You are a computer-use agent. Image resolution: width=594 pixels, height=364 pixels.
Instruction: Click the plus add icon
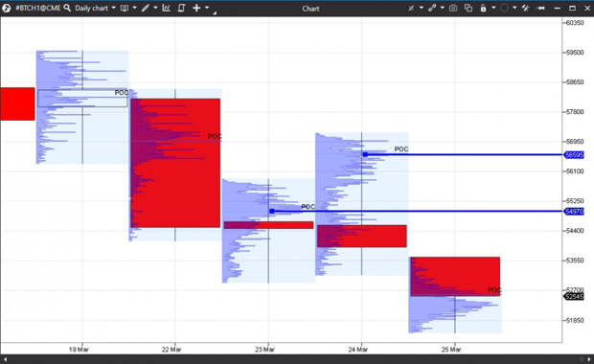[x=196, y=8]
